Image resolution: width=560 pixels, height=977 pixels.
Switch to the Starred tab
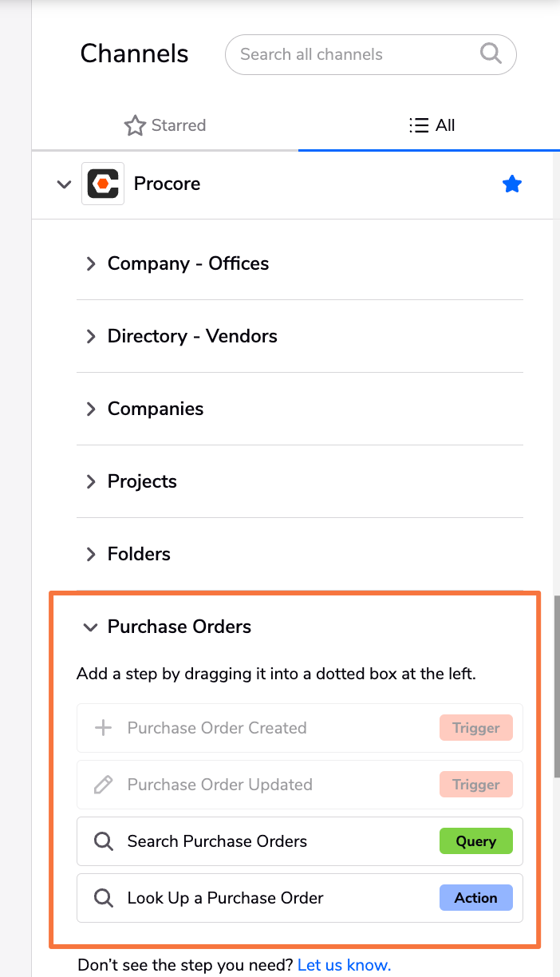click(x=165, y=125)
